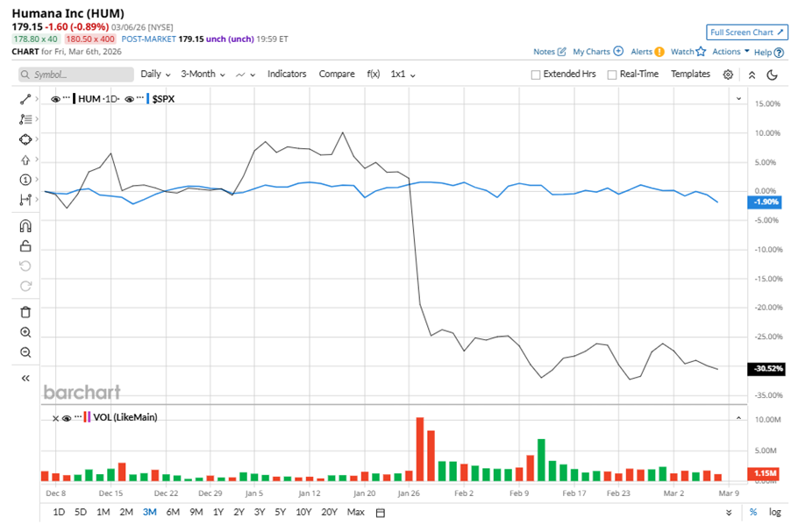
Task: Zoom in using the magnifier plus icon
Action: [x=25, y=332]
